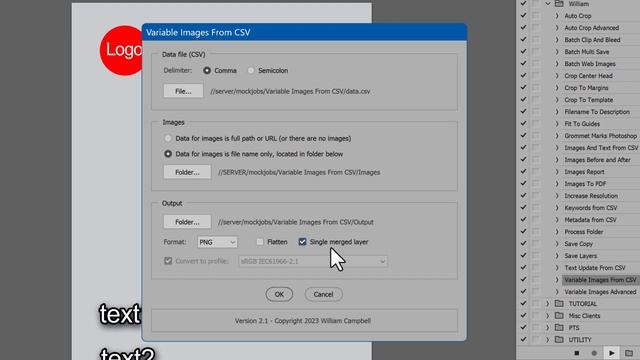
Task: Toggle checkmark for Auto Crop action
Action: point(523,16)
